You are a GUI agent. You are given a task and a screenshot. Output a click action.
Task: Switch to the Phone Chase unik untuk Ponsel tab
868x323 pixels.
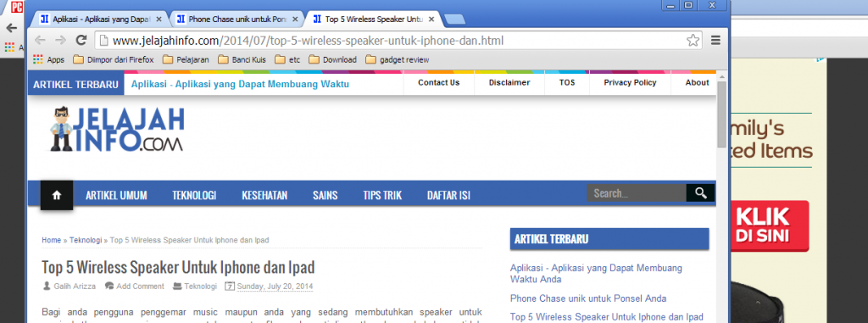click(237, 19)
